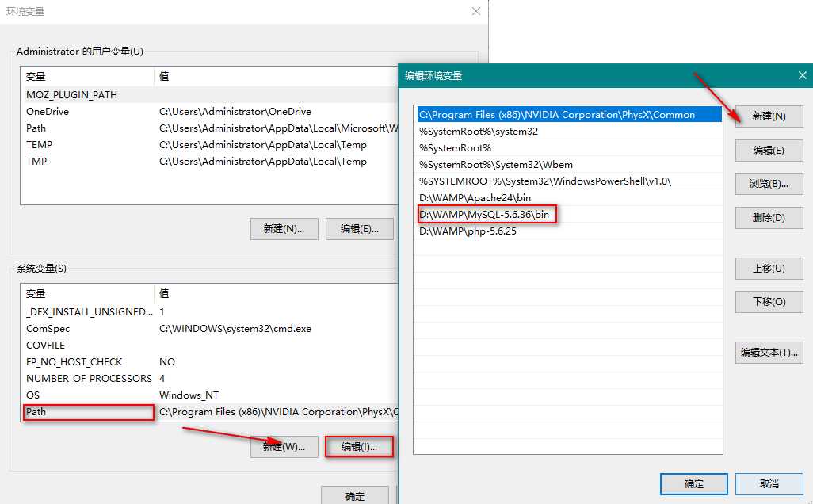Click the 删除(D) button

tap(769, 218)
